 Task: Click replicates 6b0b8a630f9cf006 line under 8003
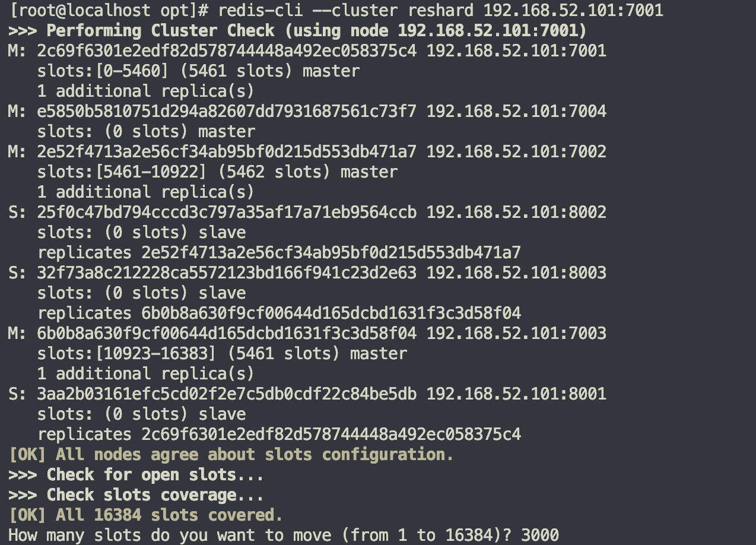click(x=279, y=313)
